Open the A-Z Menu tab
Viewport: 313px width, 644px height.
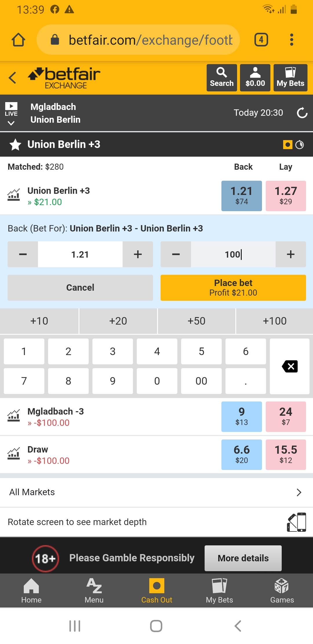(94, 590)
